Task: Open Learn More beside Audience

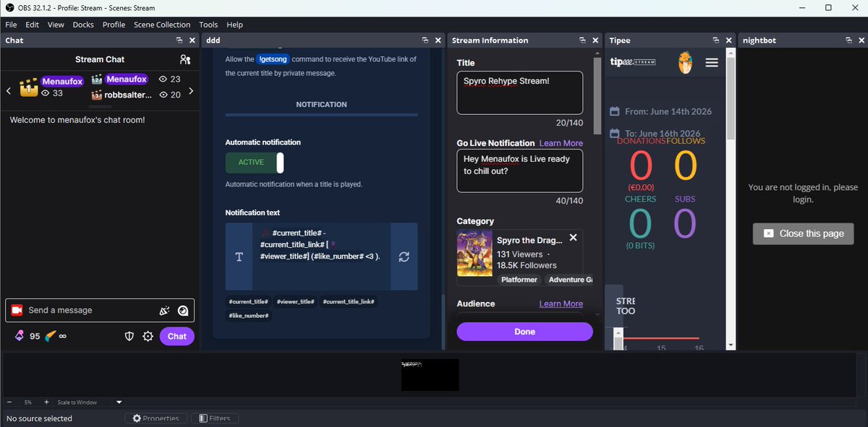Action: point(561,303)
